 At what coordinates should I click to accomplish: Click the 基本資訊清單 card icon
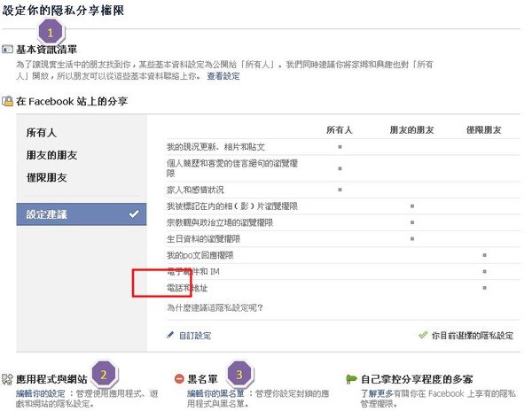pos(7,50)
